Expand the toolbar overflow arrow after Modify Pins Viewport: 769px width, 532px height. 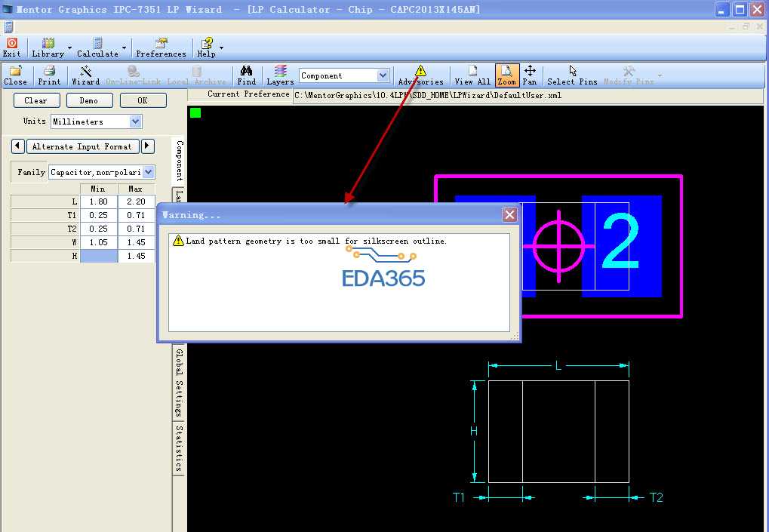660,75
